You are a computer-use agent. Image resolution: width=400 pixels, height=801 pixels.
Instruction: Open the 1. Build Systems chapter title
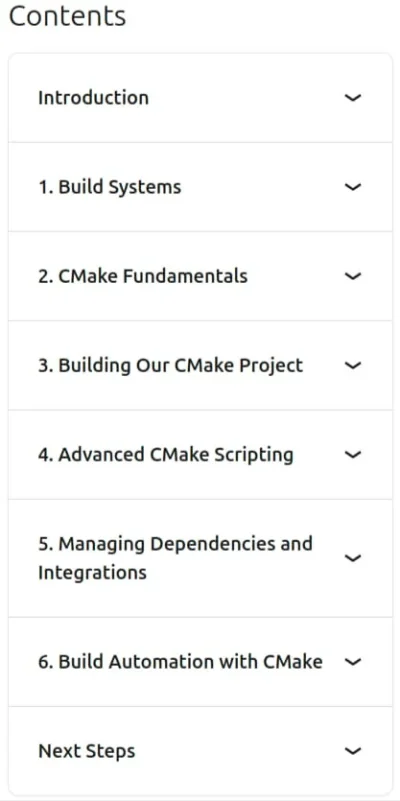click(x=110, y=187)
